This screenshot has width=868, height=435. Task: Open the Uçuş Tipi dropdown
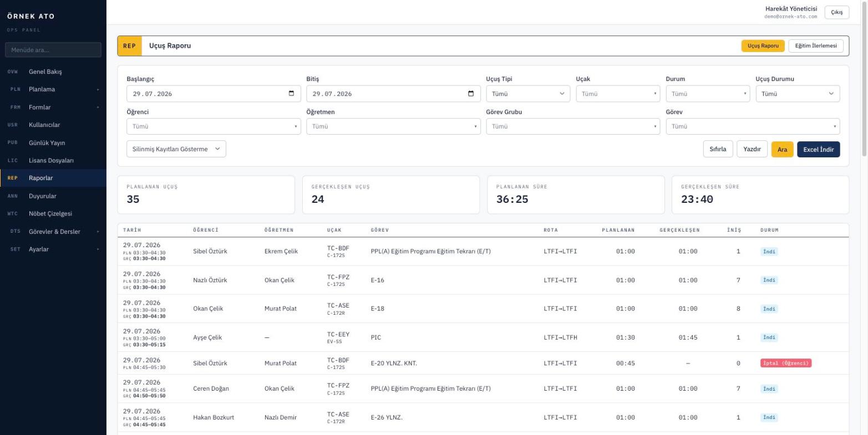528,94
